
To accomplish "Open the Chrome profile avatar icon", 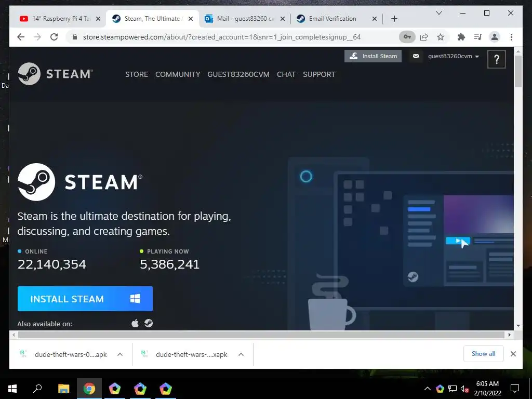I will click(x=495, y=37).
